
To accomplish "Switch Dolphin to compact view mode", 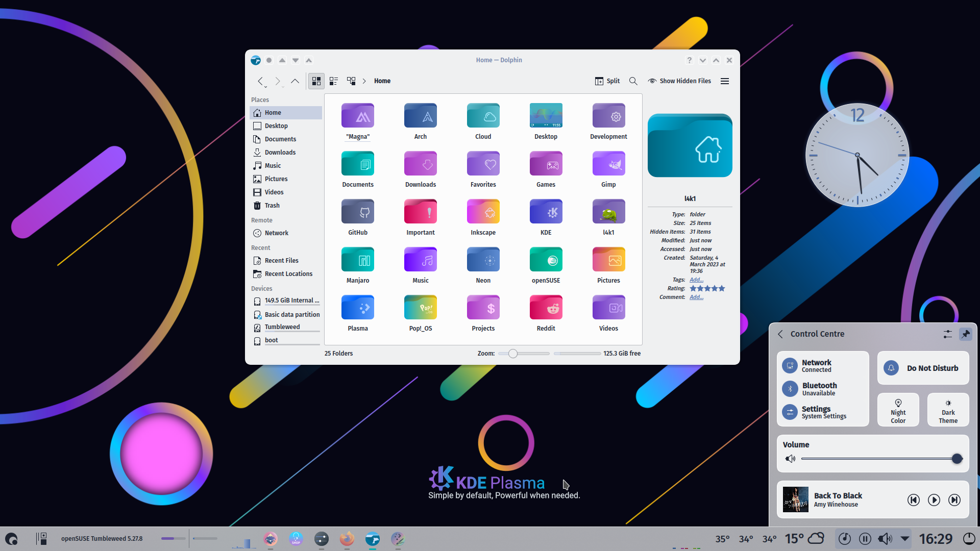I will coord(334,81).
